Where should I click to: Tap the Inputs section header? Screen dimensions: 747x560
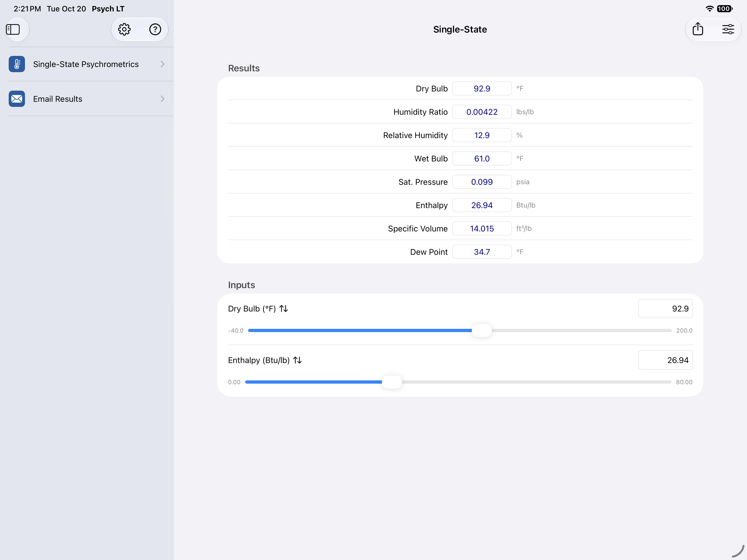[x=242, y=285]
